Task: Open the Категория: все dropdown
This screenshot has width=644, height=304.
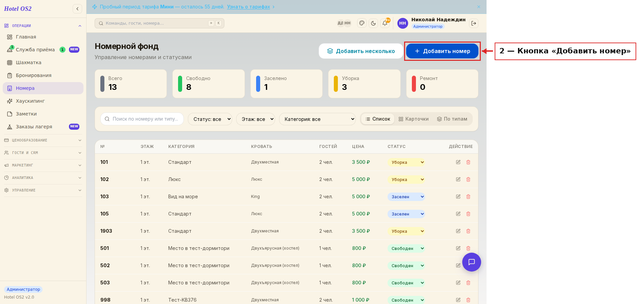Action: coord(317,119)
